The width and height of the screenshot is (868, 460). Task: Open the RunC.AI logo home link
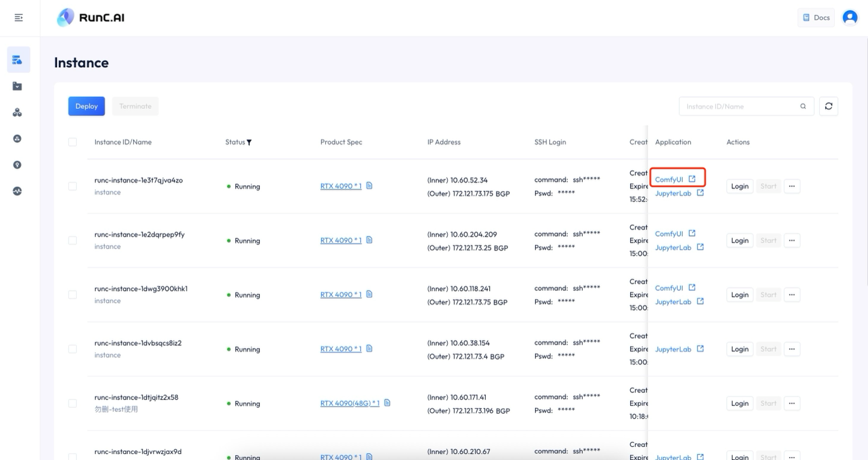90,18
